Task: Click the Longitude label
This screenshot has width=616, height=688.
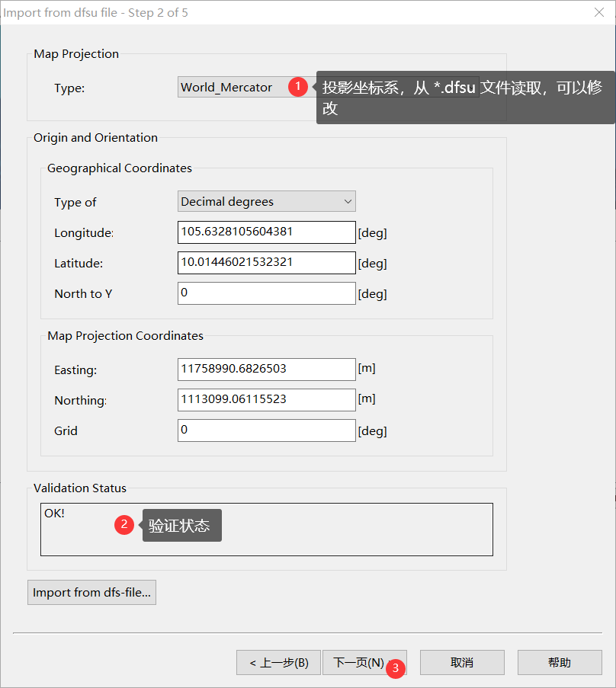Action: tap(84, 233)
